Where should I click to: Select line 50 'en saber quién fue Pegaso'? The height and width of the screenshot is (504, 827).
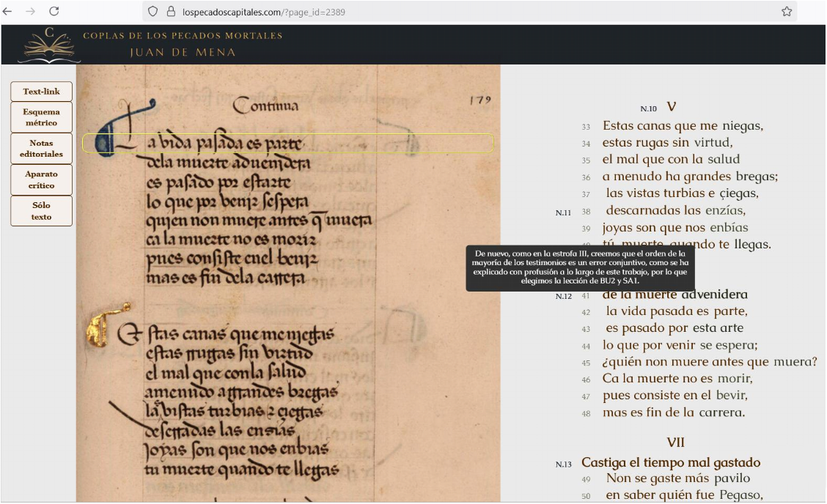(684, 495)
